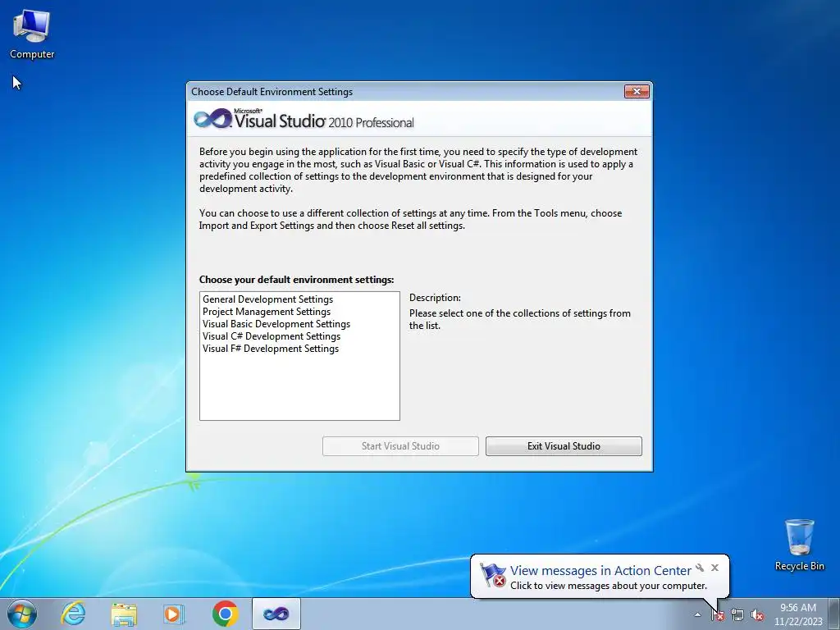Click the dialog title bar text

click(x=272, y=92)
